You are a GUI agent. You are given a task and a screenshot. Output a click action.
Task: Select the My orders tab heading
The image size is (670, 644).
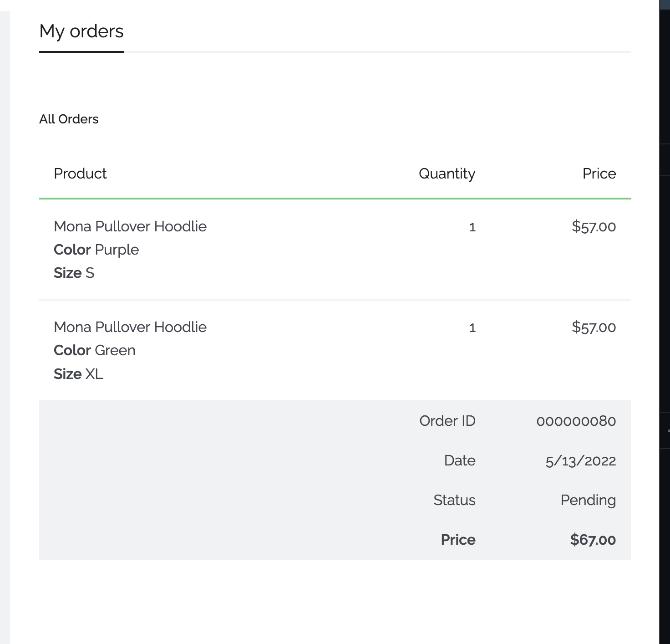coord(81,31)
